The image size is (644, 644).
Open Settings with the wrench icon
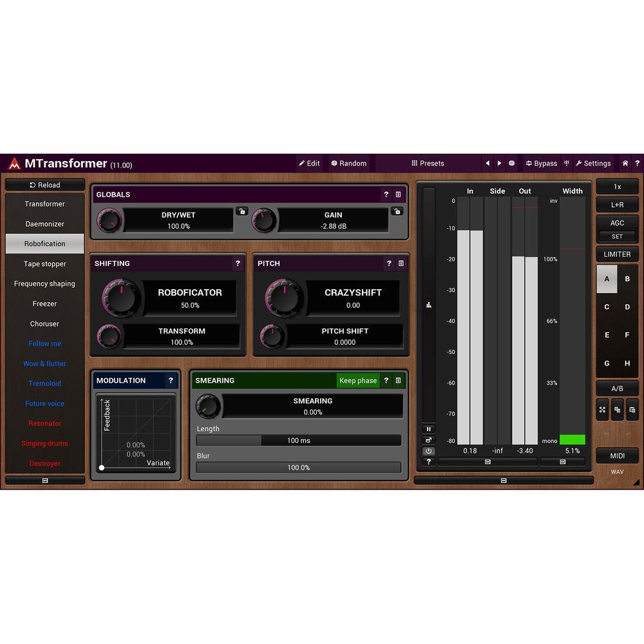click(x=592, y=163)
